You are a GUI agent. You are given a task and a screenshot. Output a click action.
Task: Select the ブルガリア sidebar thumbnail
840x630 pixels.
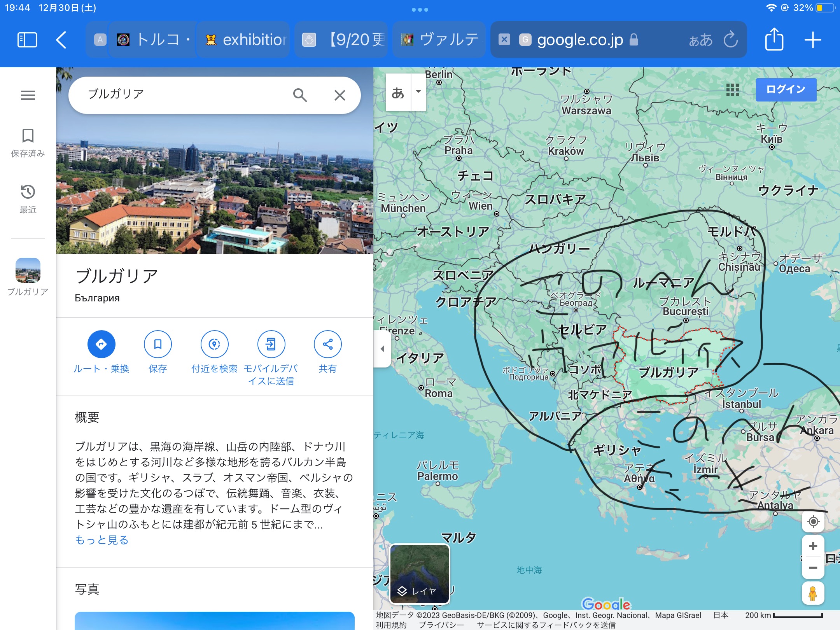click(28, 277)
